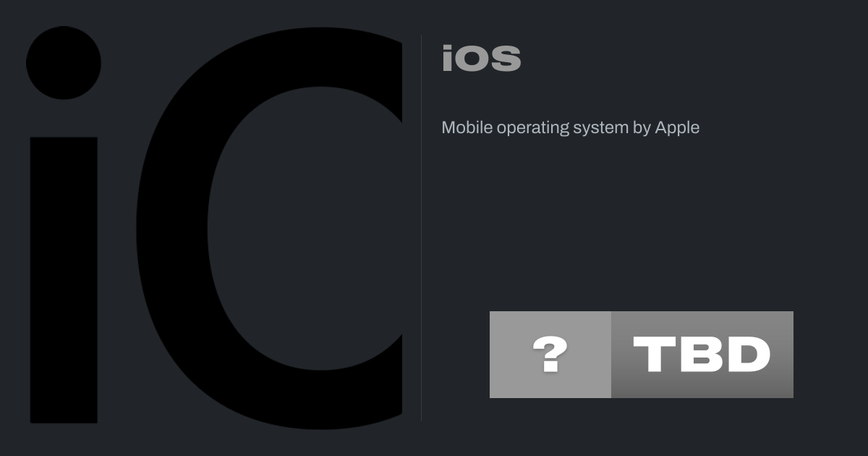
Task: Select the letter D in the TBD badge
Action: click(x=749, y=355)
